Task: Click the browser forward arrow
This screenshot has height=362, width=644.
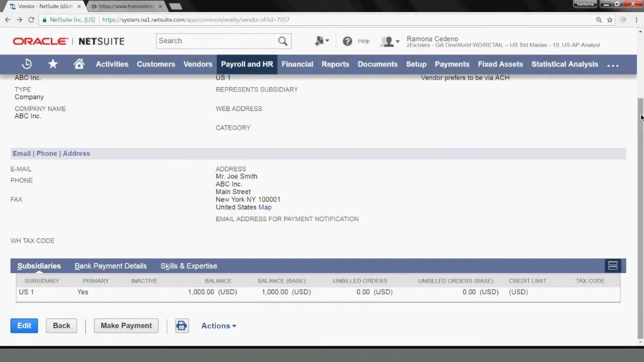Action: click(19, 20)
